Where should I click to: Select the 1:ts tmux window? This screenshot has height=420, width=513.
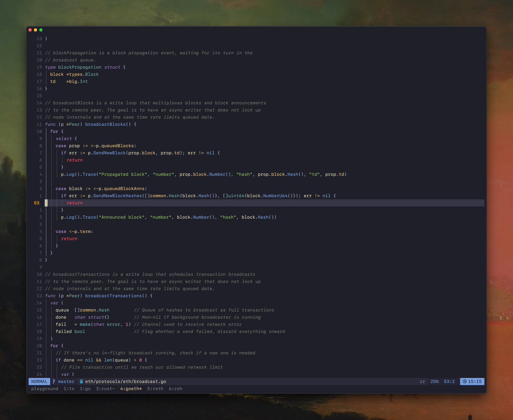click(x=69, y=389)
